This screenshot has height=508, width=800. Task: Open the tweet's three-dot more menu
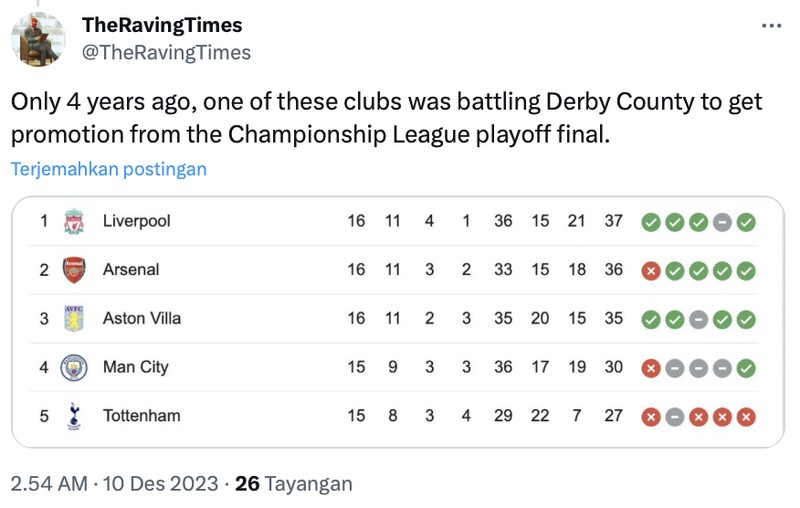[771, 27]
